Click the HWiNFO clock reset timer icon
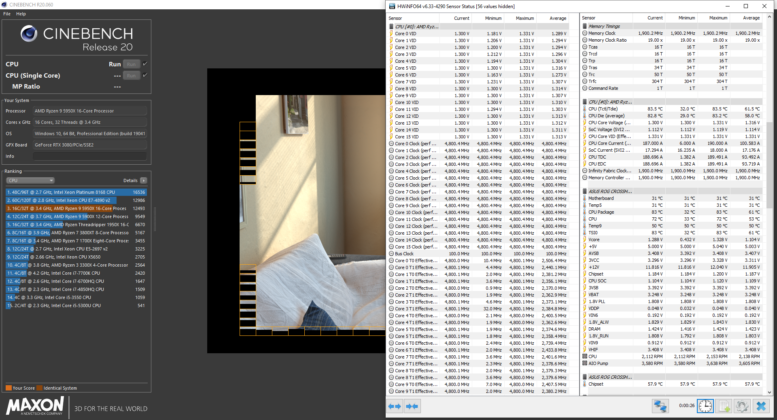This screenshot has width=777, height=420. (x=705, y=406)
